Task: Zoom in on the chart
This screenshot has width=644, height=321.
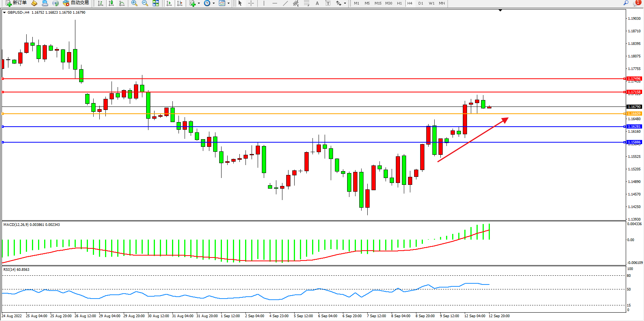Action: point(134,3)
